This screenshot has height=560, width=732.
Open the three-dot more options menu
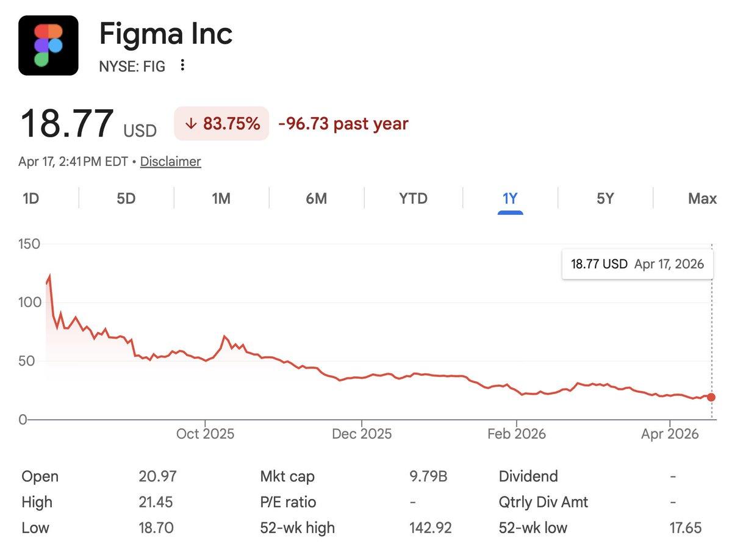coord(182,65)
